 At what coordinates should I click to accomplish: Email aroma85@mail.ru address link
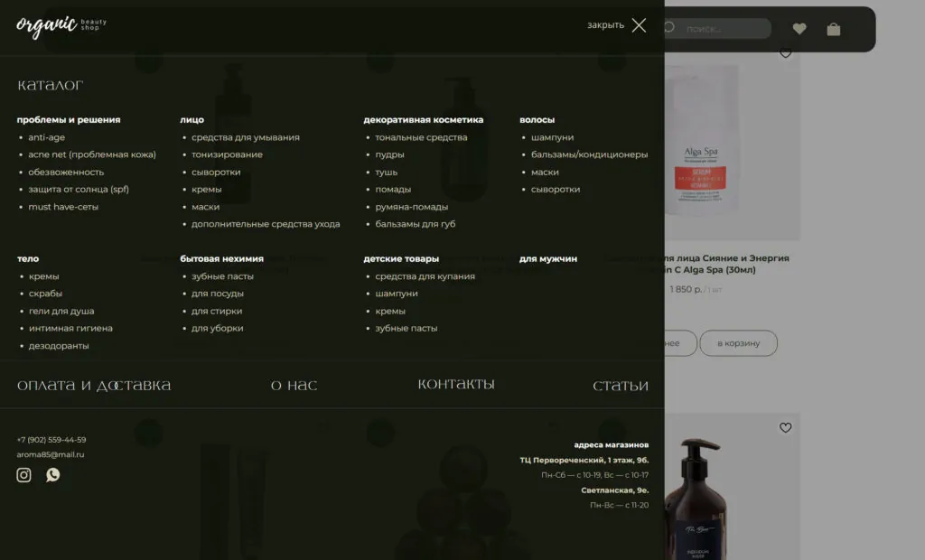click(50, 454)
